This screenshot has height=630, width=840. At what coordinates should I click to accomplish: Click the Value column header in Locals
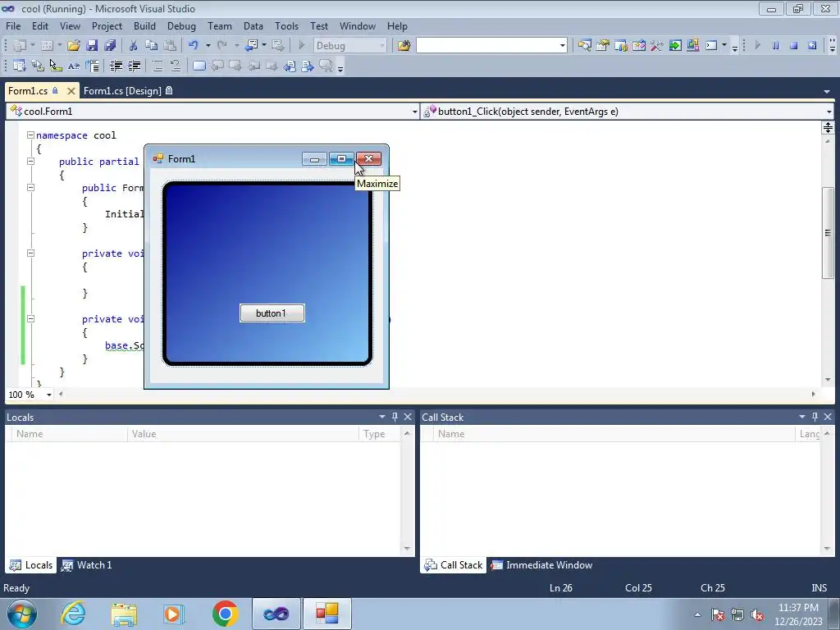(x=243, y=434)
